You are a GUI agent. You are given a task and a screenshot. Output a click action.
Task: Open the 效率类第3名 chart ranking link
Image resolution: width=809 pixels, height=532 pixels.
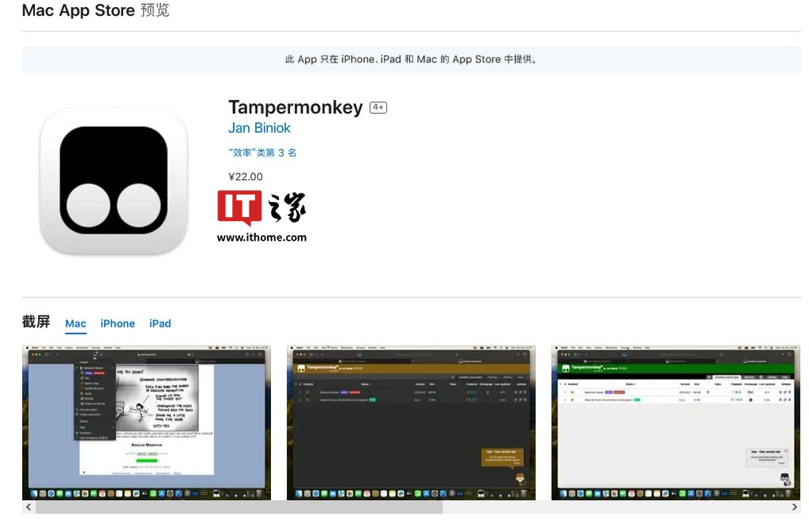click(x=262, y=152)
